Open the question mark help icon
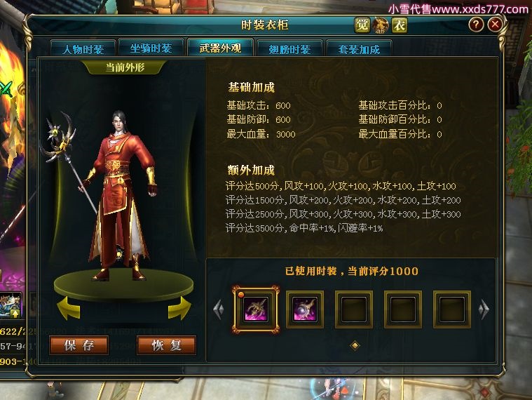Image resolution: width=532 pixels, height=400 pixels. (476, 25)
